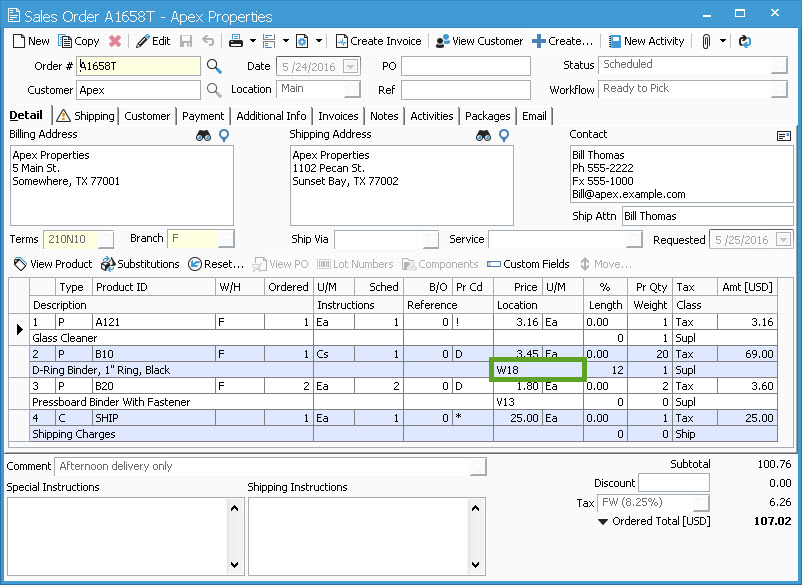Open the Service dropdown
This screenshot has width=802, height=585.
(634, 239)
